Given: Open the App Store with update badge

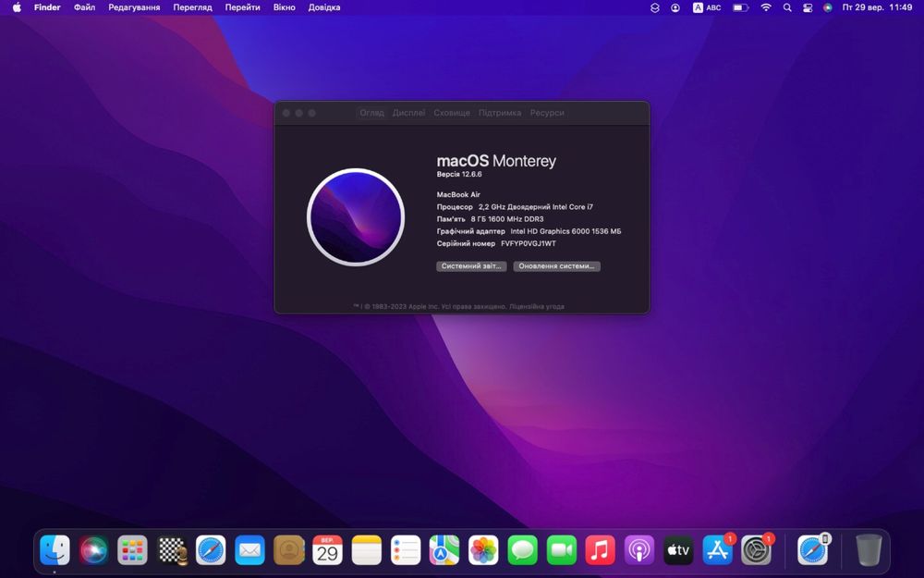Looking at the screenshot, I should point(717,550).
